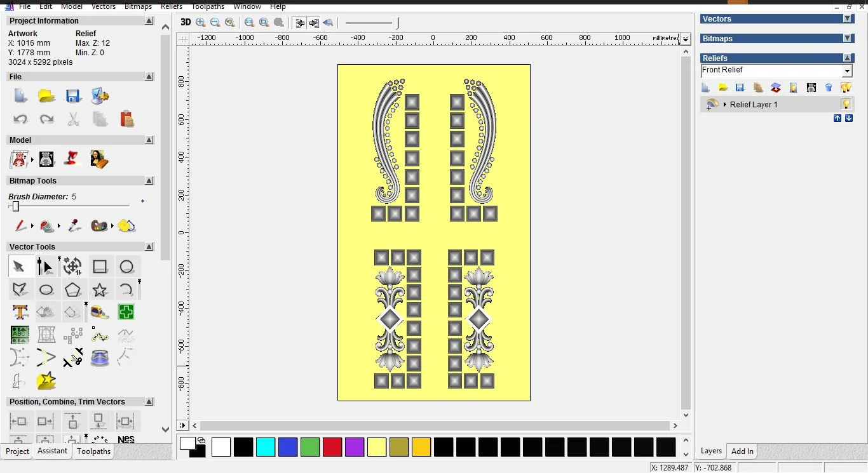Collapse the Vector Tools section

tap(149, 246)
